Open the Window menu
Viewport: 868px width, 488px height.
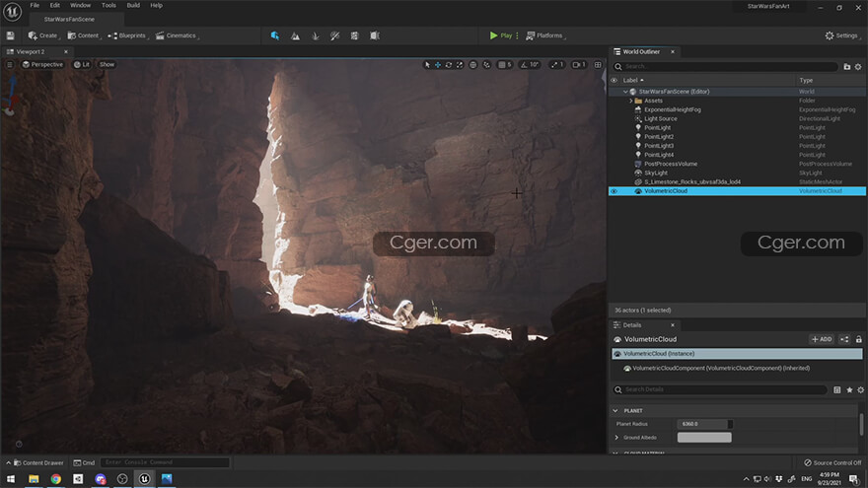[x=80, y=6]
